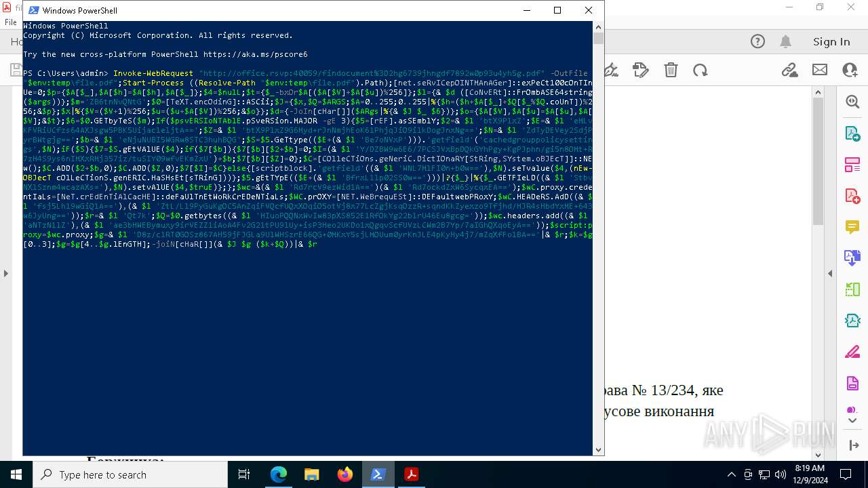Open Organize Pages tool in right pane
Viewport: 868px width, 488px height.
852,165
